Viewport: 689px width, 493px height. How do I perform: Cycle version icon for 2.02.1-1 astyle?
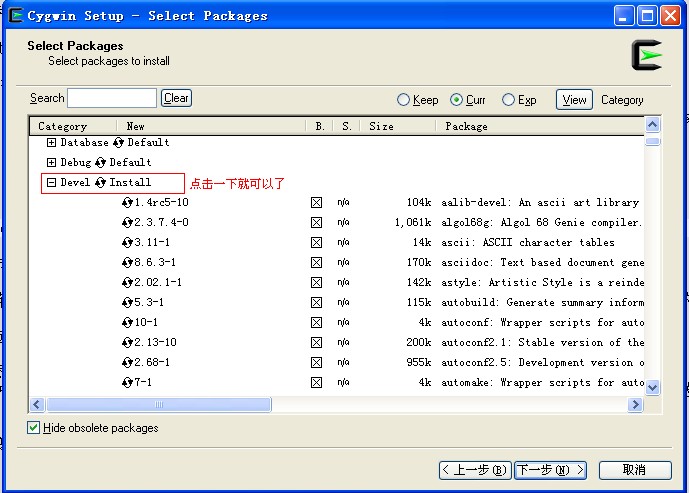[x=127, y=283]
